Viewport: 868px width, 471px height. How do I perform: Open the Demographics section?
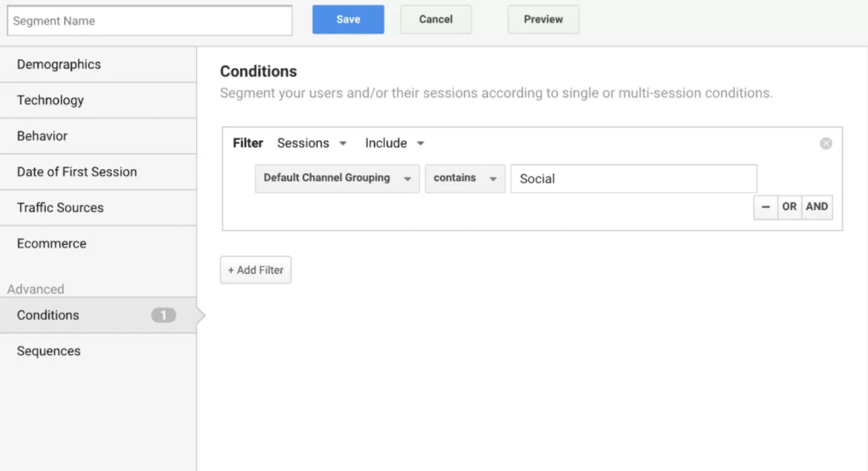(x=98, y=65)
